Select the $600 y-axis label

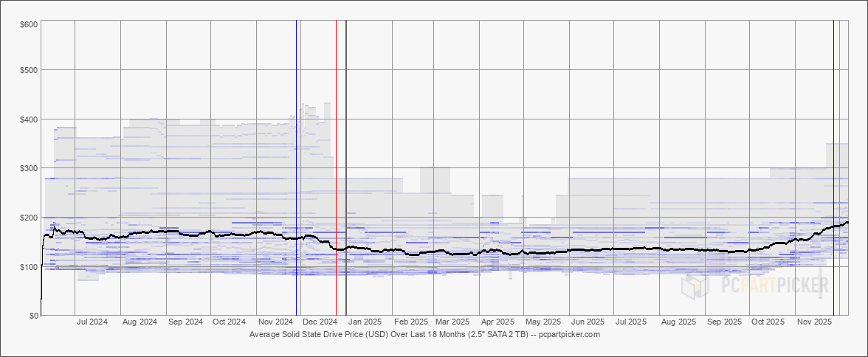coord(29,24)
